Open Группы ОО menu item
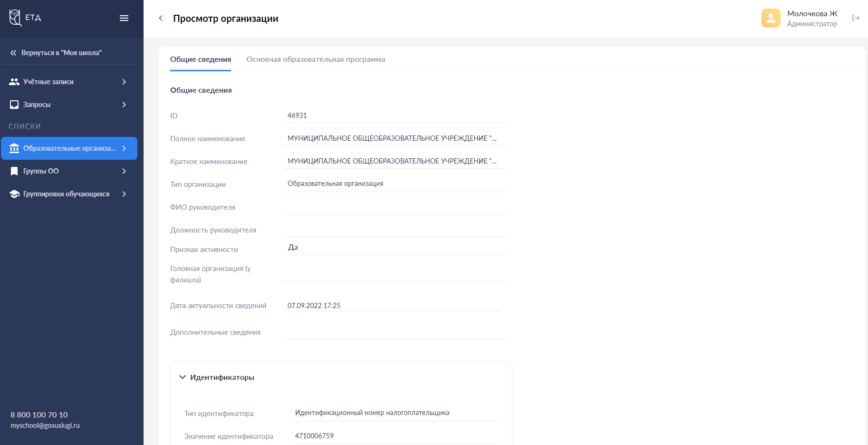Screen dimensions: 868x445 click(69, 171)
